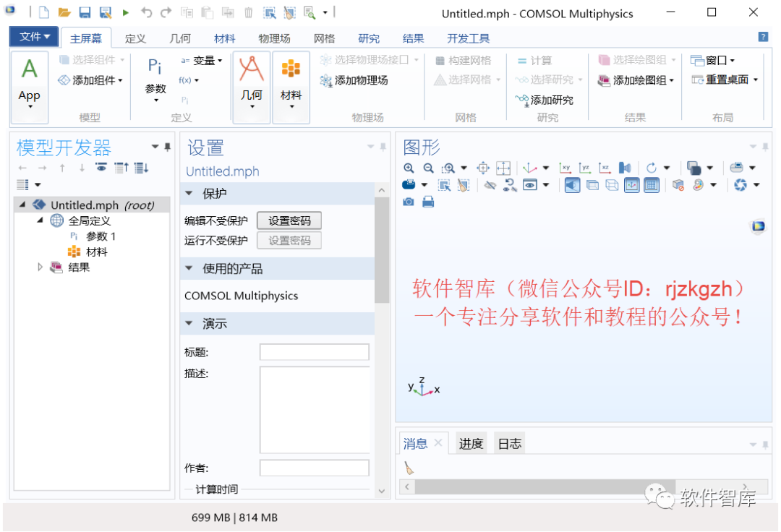Expand the 结果 tree node
The image size is (781, 532).
[40, 267]
